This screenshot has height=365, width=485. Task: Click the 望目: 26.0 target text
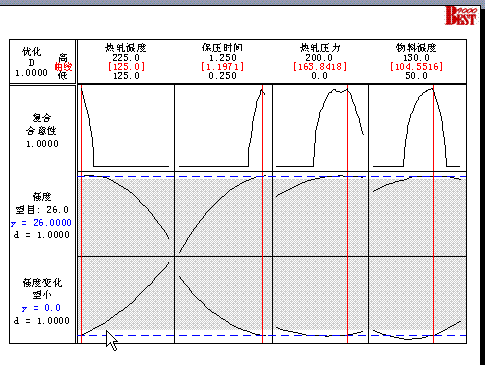click(42, 210)
